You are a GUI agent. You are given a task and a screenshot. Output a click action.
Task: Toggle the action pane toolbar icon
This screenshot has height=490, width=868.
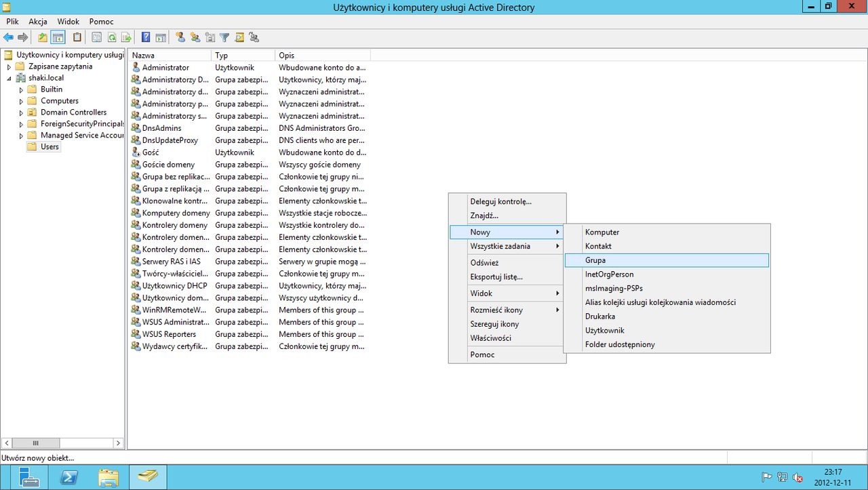[x=161, y=37]
